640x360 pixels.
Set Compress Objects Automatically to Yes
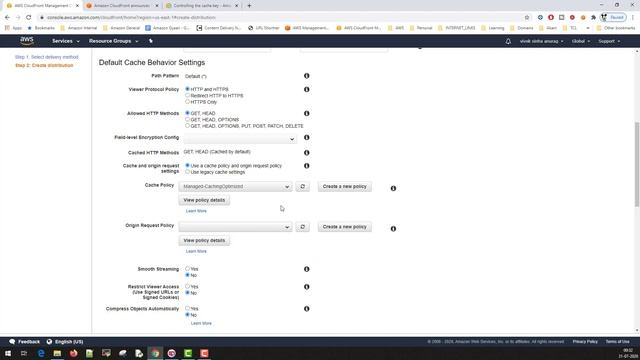187,308
